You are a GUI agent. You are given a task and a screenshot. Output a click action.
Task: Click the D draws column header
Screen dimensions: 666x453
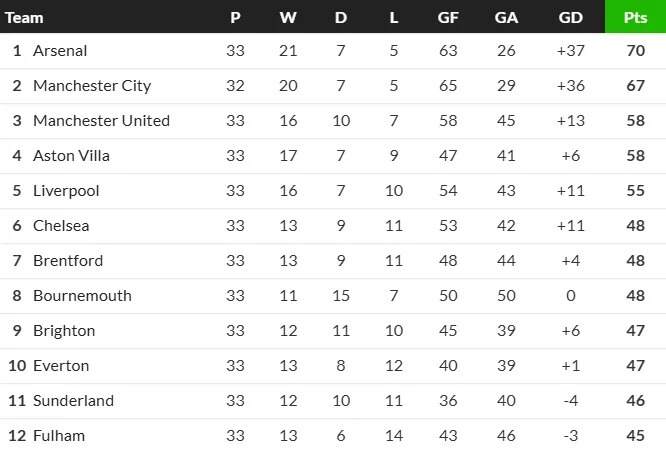click(341, 17)
